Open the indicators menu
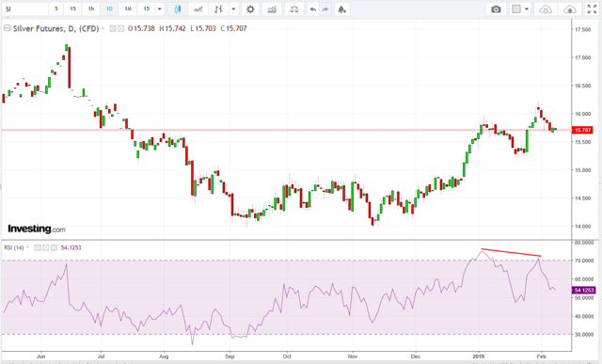 click(x=272, y=8)
